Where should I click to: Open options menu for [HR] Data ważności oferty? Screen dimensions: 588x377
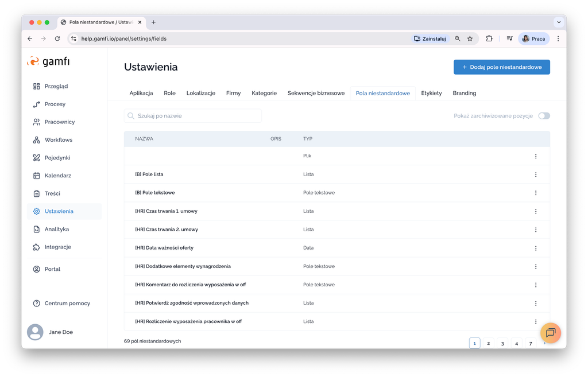coord(536,248)
